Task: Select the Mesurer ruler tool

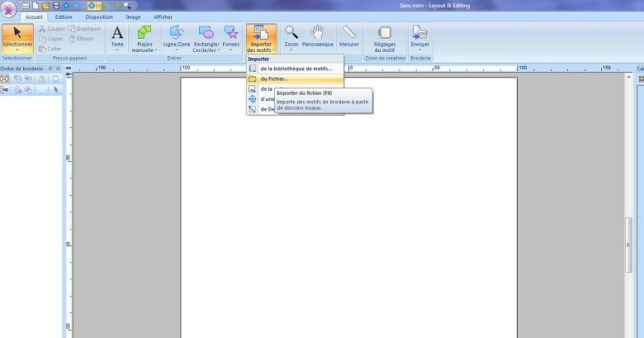Action: tap(349, 37)
